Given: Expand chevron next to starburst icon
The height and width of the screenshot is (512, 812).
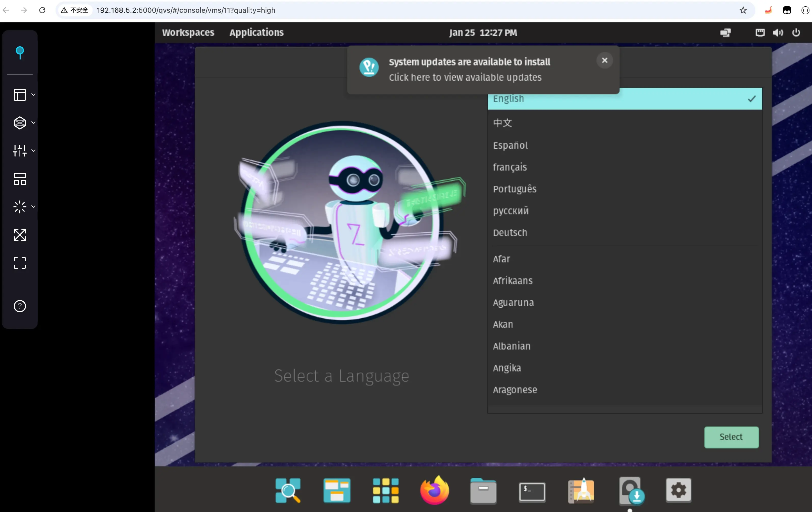Looking at the screenshot, I should (33, 206).
